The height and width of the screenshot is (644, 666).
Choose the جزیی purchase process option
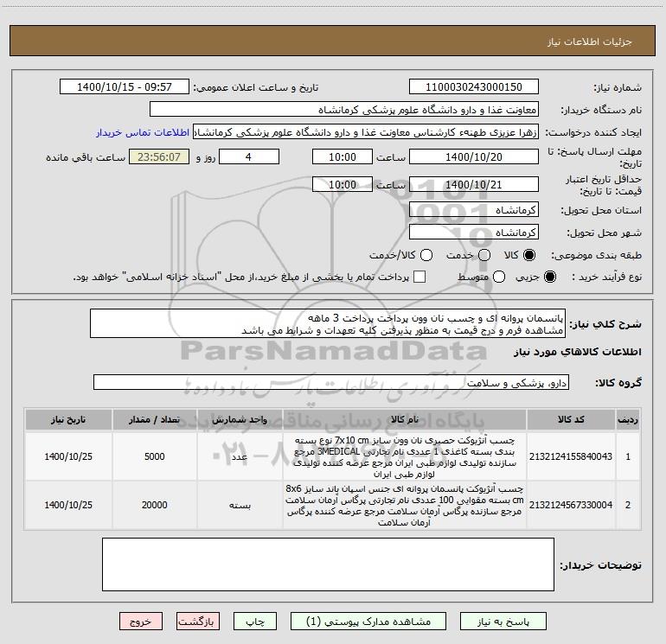[549, 277]
